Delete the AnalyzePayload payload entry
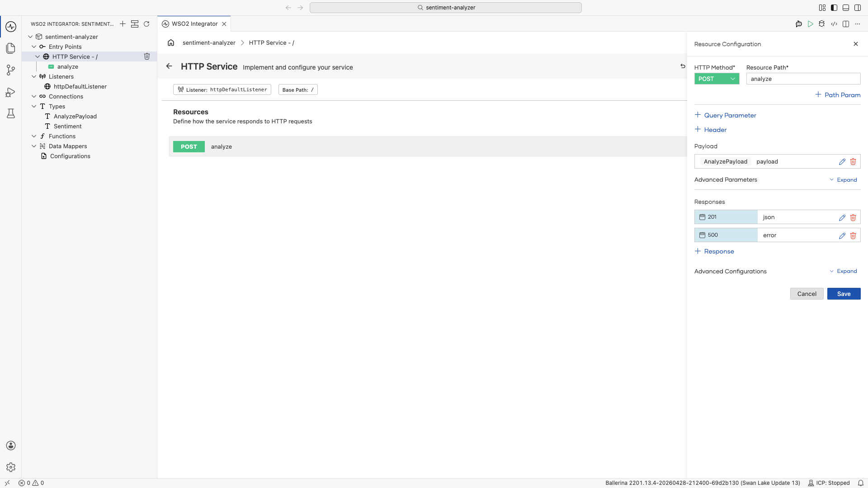The height and width of the screenshot is (488, 868). [x=853, y=162]
